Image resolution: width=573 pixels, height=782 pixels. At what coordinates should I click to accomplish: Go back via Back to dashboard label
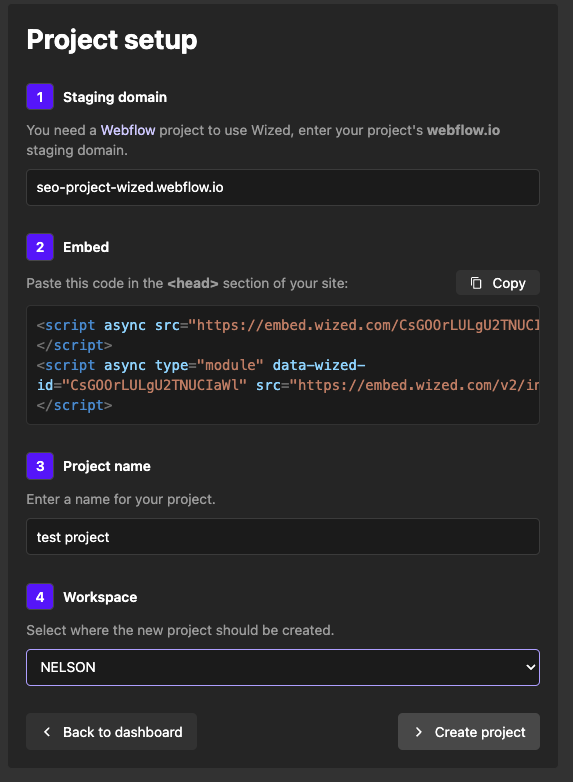point(123,732)
